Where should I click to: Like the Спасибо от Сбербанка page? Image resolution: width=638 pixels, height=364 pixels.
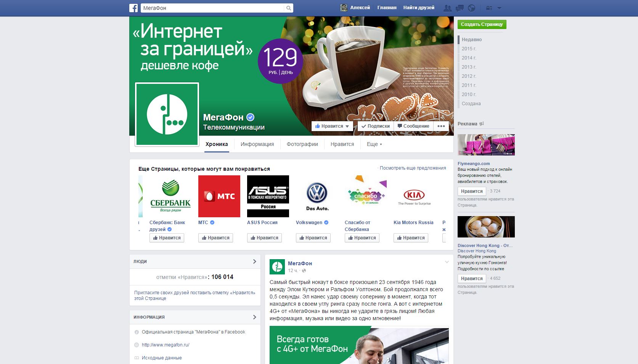point(362,238)
